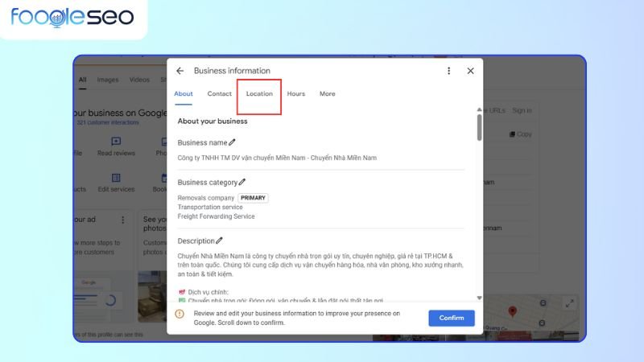Open the ad card three-dot menu
Screen dimensions: 644x362
click(x=122, y=219)
